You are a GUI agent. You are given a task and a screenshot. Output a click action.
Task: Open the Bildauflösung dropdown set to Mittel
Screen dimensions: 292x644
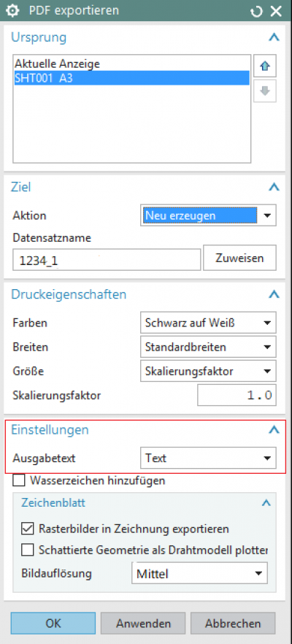[x=199, y=573]
